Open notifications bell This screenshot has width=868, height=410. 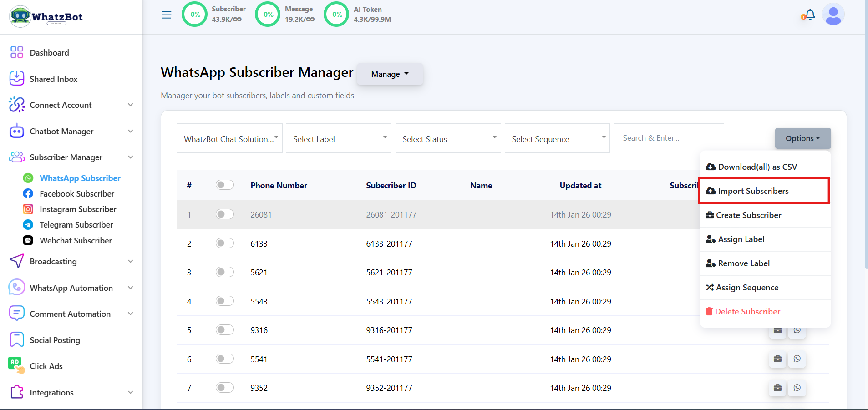click(x=808, y=14)
